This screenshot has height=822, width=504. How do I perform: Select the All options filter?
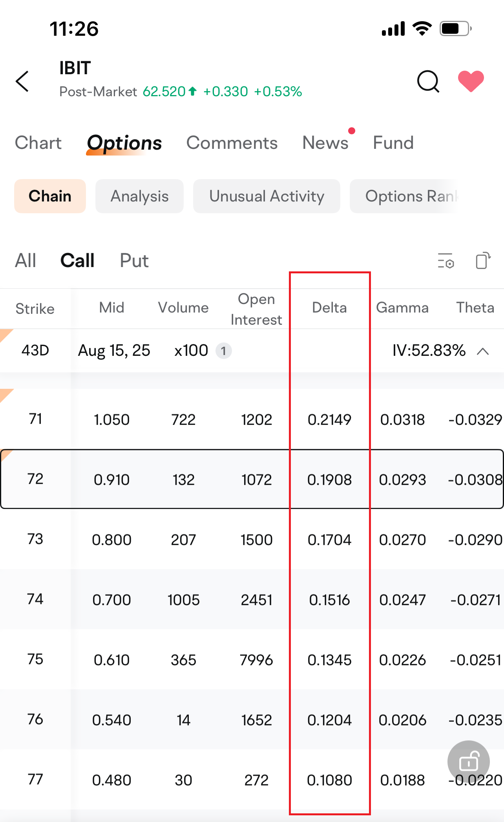tap(26, 261)
